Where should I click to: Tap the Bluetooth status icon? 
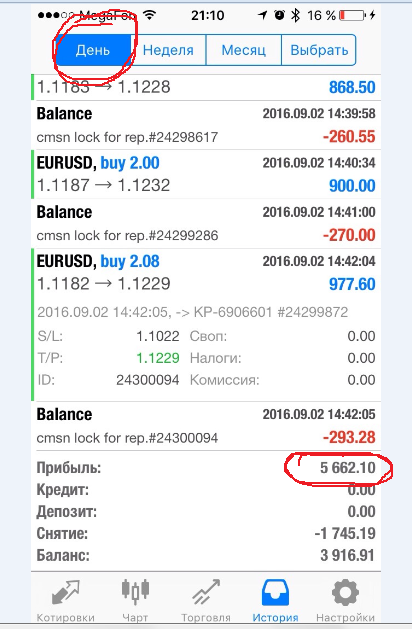coord(296,16)
